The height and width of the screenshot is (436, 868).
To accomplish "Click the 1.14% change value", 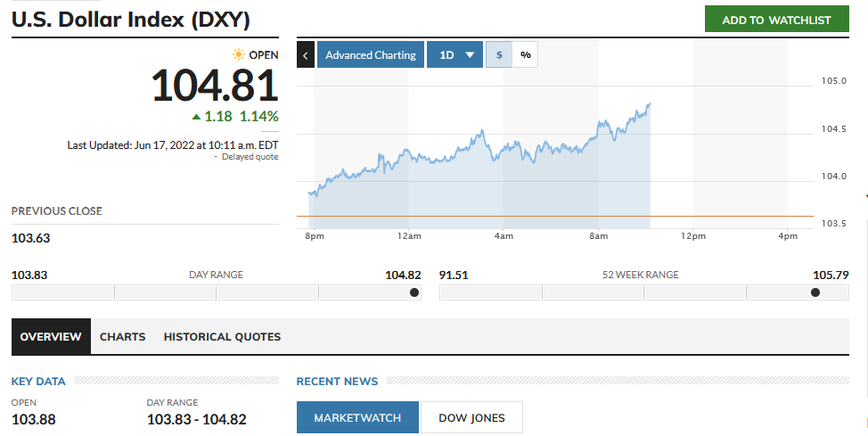I will [259, 116].
